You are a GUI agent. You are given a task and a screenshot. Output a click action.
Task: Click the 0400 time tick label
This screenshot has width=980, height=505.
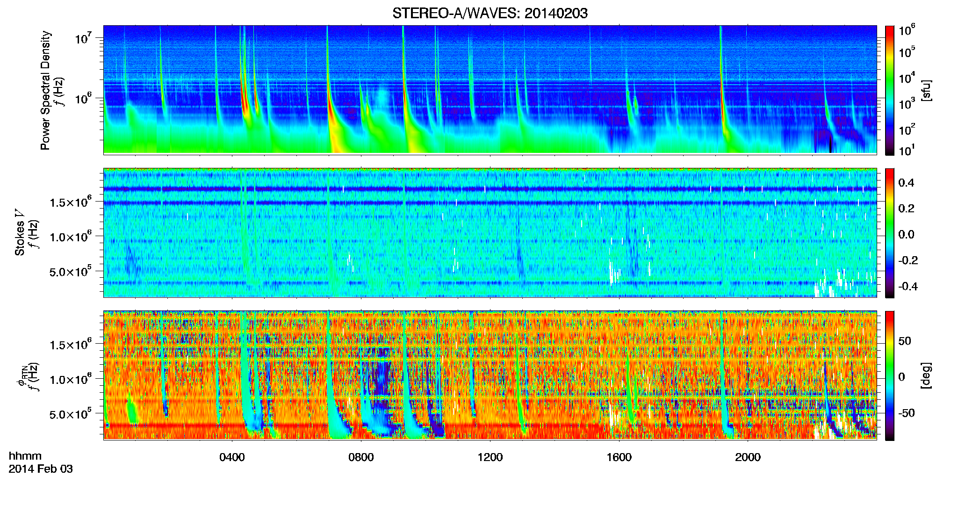pyautogui.click(x=232, y=457)
